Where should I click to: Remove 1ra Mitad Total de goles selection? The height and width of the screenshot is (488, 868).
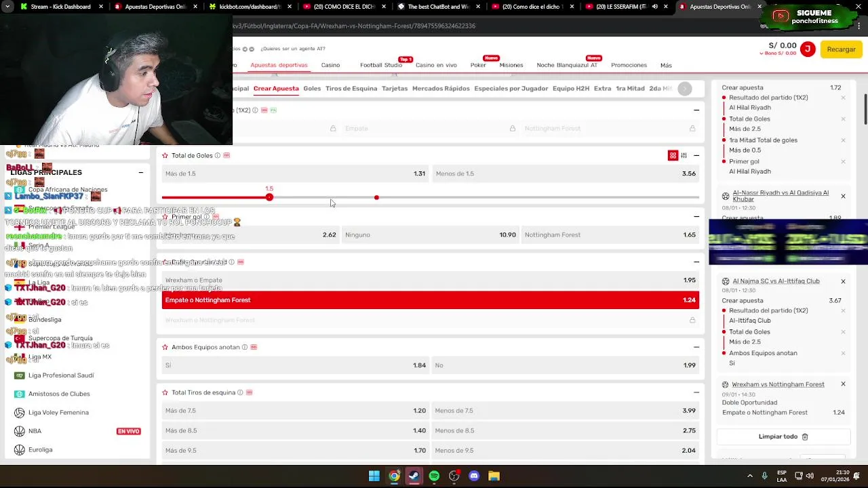point(843,140)
